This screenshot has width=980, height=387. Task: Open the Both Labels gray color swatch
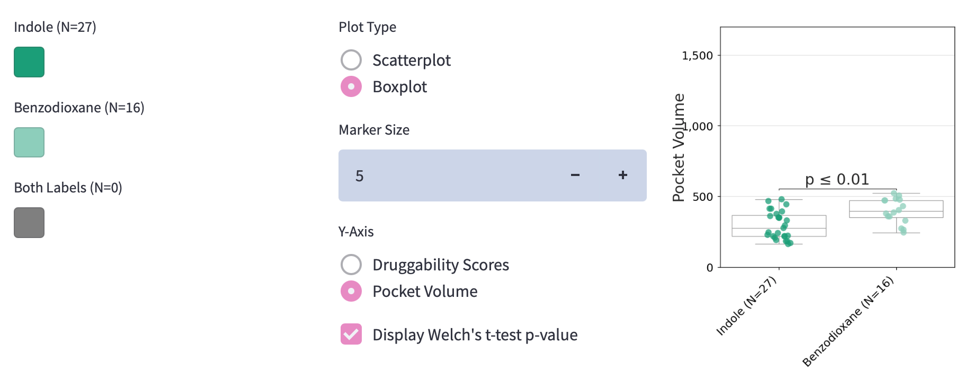click(x=29, y=223)
